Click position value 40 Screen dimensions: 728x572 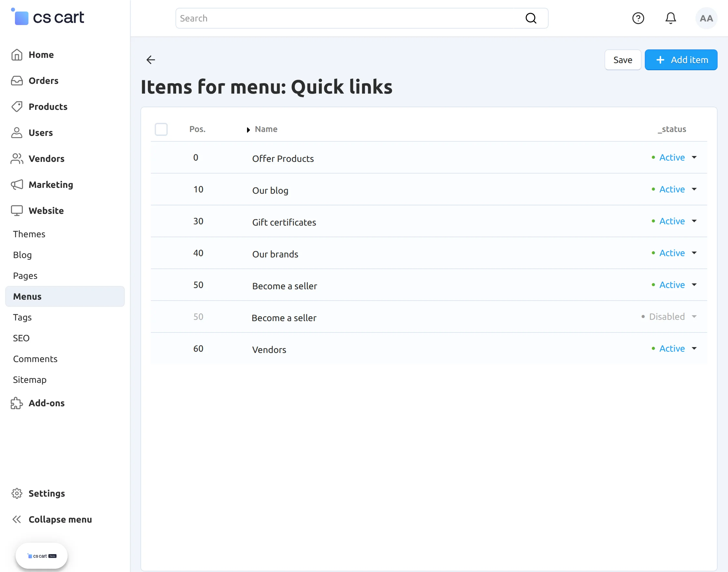[x=198, y=253]
